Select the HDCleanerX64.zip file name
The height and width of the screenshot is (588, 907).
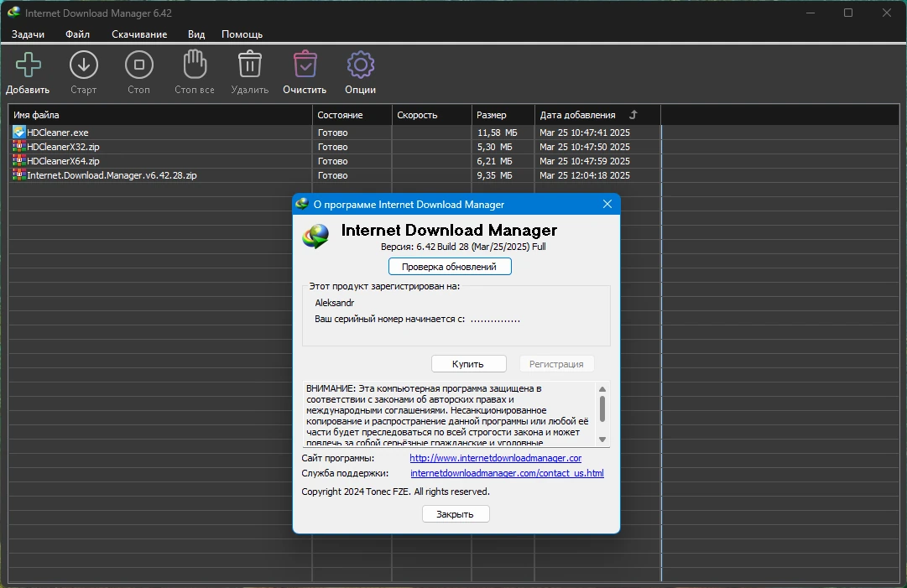pos(63,161)
